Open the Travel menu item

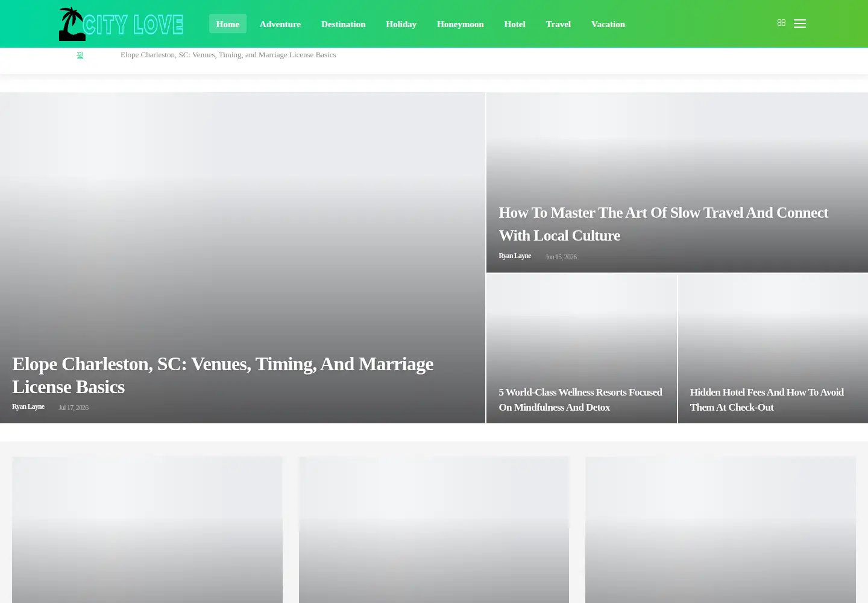(x=558, y=24)
